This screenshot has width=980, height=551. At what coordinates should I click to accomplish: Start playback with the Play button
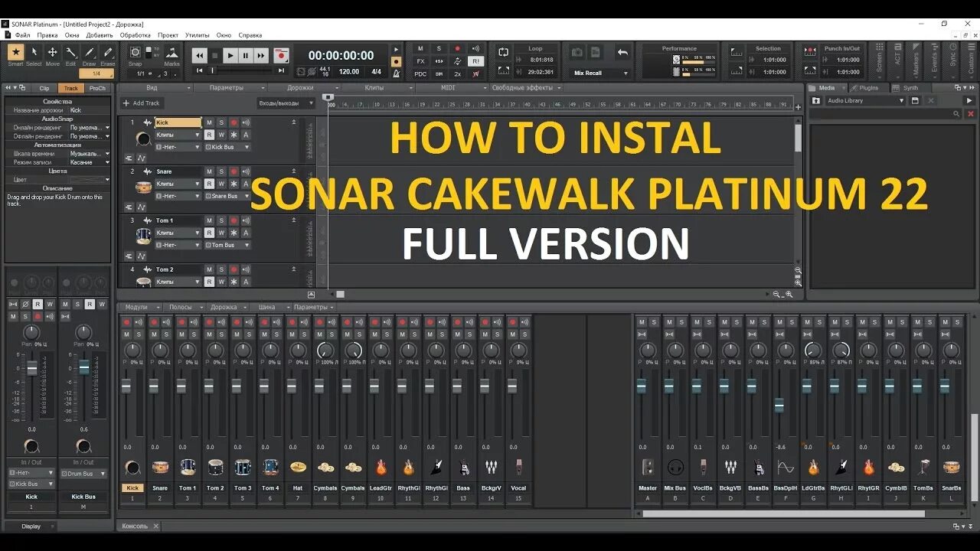tap(230, 55)
